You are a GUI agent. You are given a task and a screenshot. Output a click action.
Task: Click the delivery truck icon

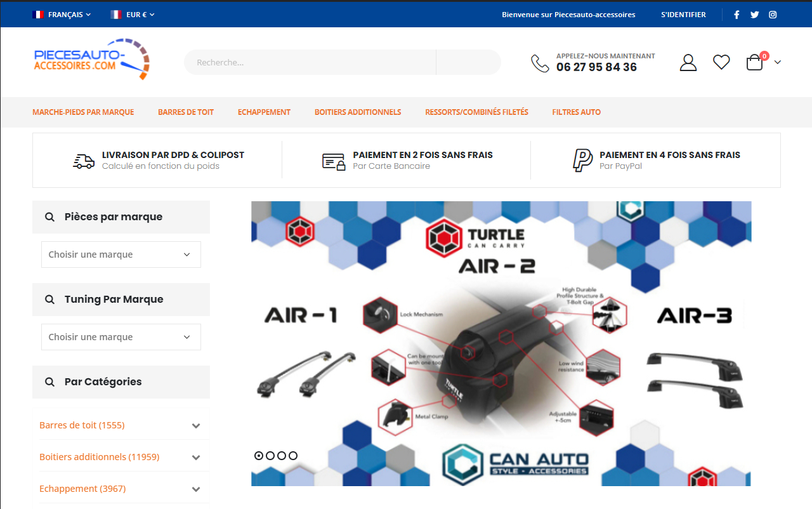[84, 161]
